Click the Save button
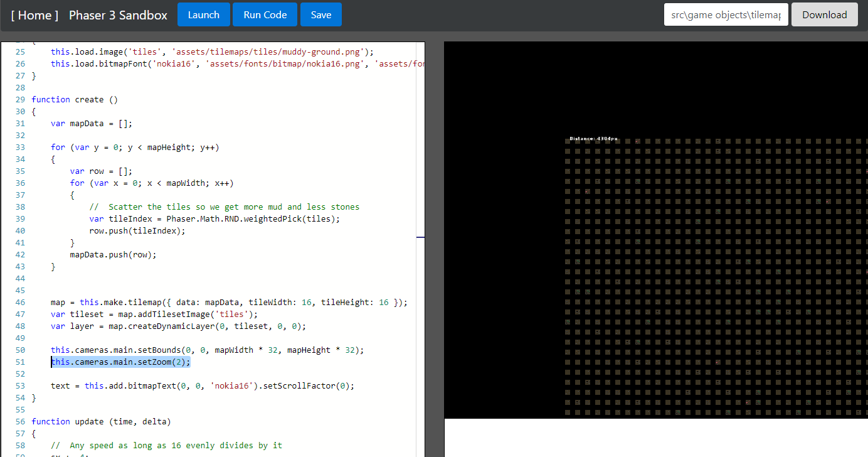Viewport: 868px width, 457px height. tap(321, 14)
